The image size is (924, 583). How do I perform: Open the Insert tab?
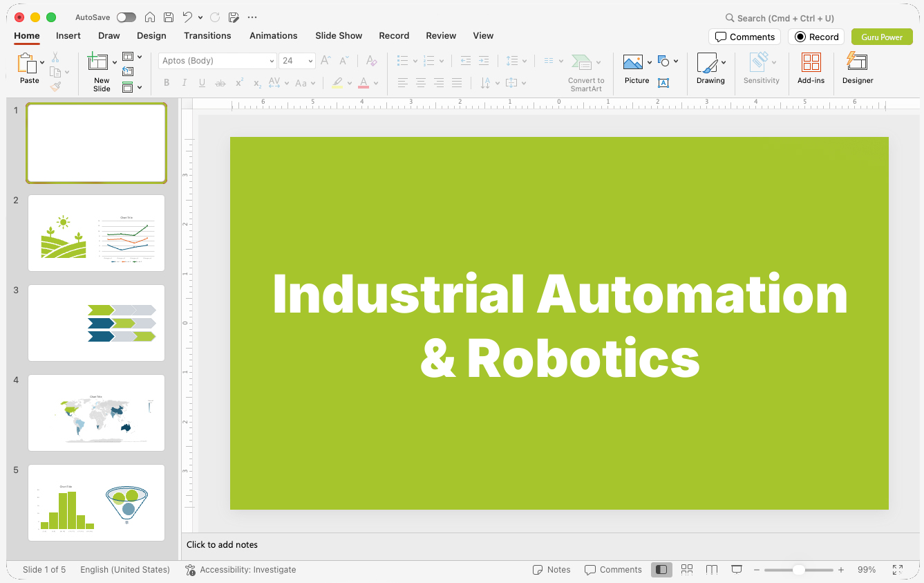68,35
